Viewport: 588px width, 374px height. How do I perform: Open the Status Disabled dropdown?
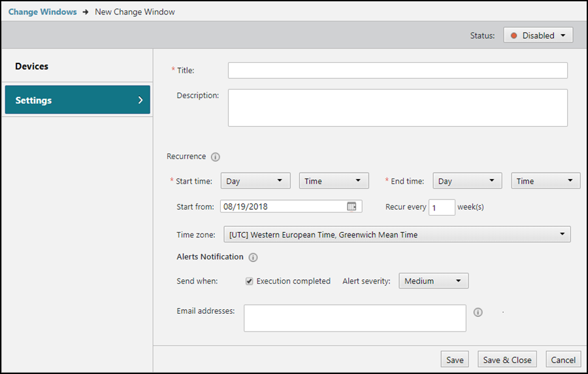point(538,35)
